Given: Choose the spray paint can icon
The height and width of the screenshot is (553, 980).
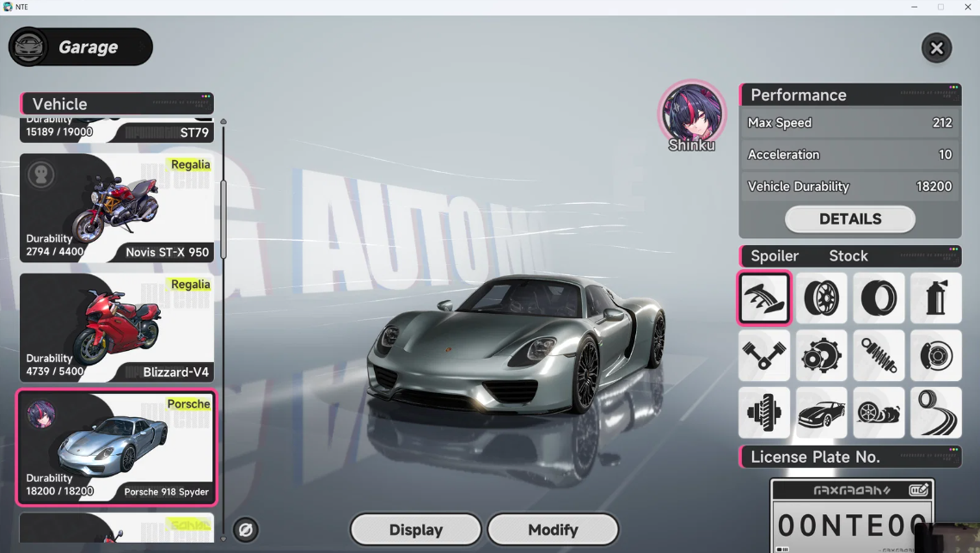Looking at the screenshot, I should click(x=936, y=298).
